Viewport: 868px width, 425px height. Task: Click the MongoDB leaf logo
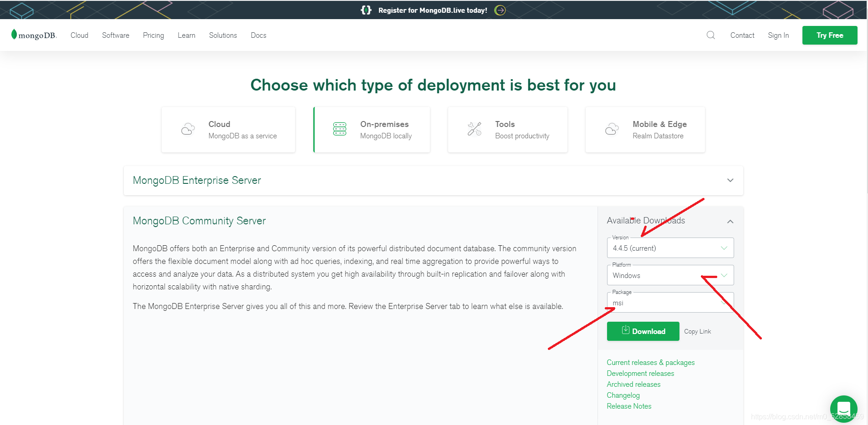pyautogui.click(x=34, y=35)
